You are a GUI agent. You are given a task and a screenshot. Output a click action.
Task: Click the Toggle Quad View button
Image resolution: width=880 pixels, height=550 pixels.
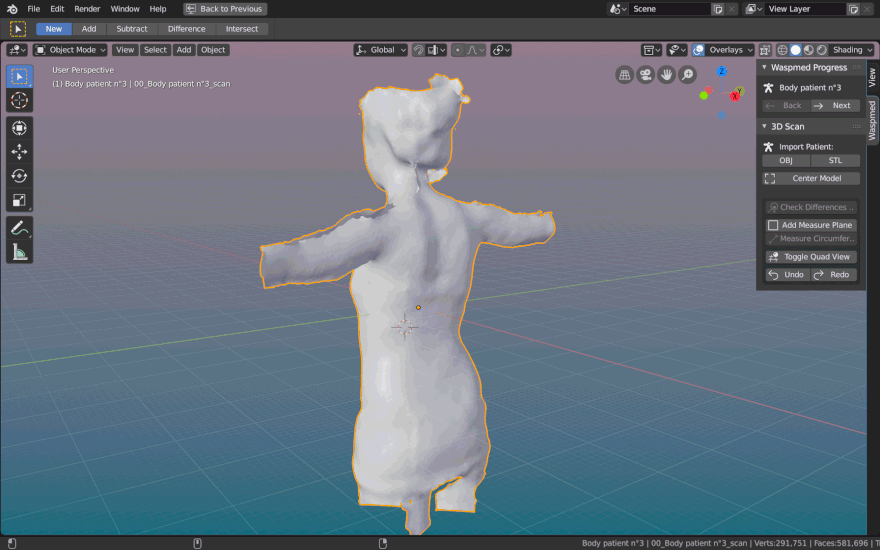click(x=811, y=257)
